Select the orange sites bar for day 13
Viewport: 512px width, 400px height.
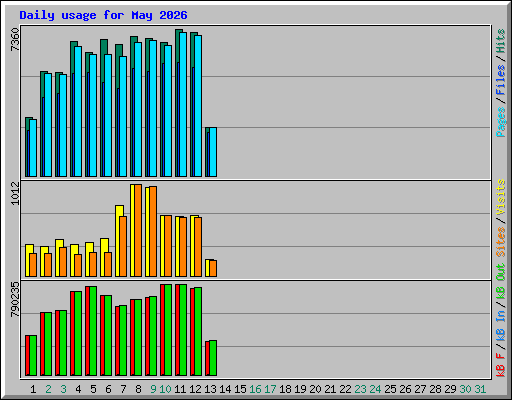coord(213,268)
